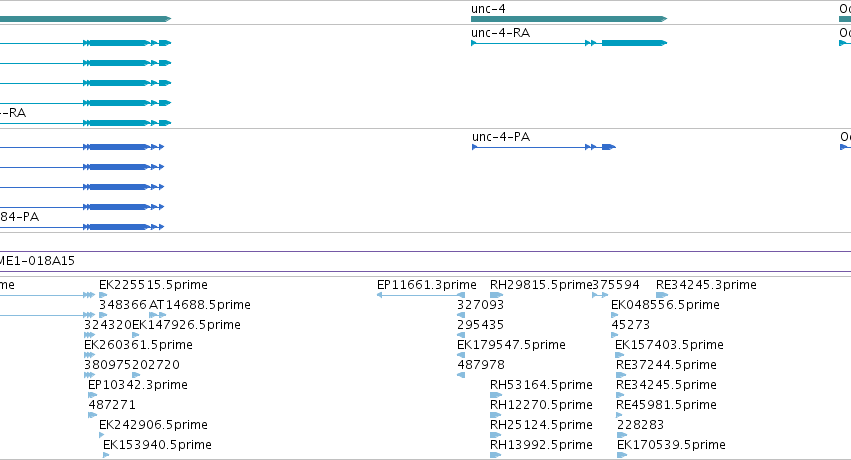This screenshot has width=851, height=460.
Task: Click the EK179547.5prime EST arrow marker
Action: [461, 355]
